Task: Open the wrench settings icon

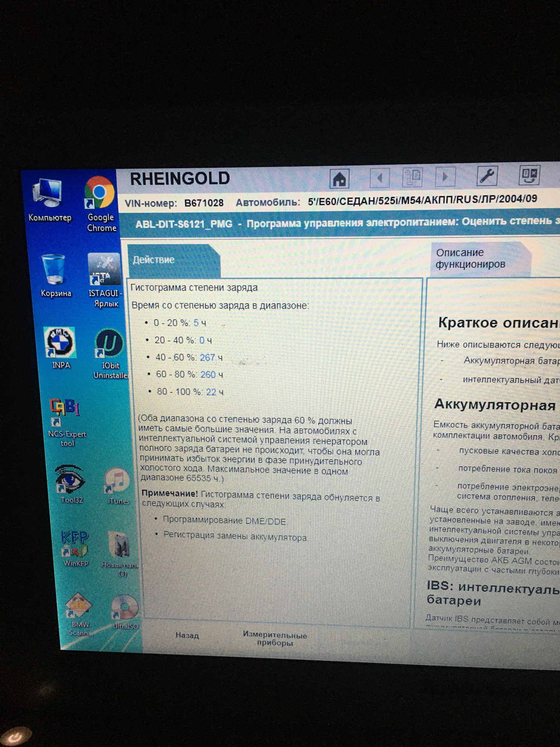Action: (x=487, y=176)
